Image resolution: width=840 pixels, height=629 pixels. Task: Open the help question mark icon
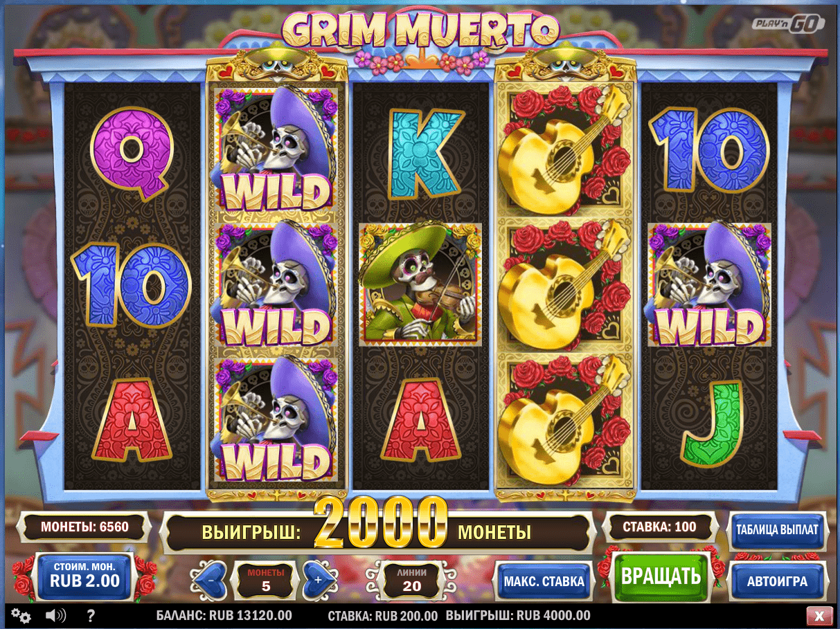91,615
